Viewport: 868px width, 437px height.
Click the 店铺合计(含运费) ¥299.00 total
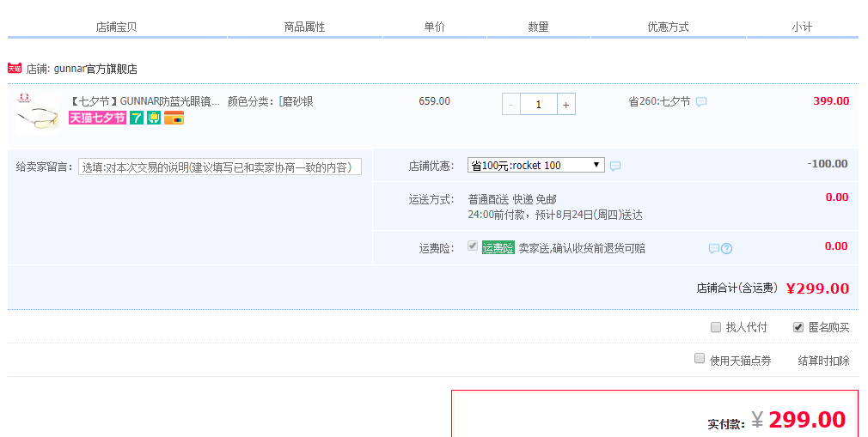coord(773,288)
